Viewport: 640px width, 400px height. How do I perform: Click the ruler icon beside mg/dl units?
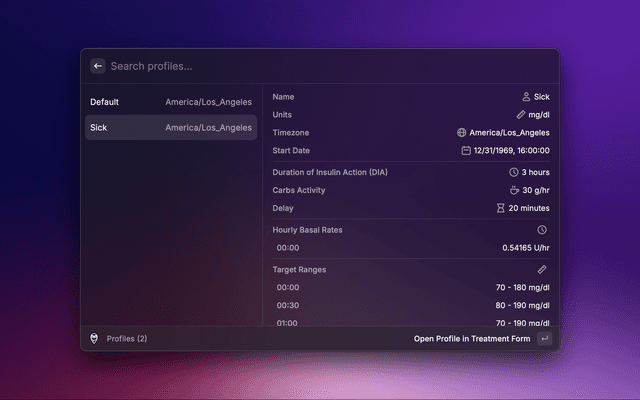(520, 115)
